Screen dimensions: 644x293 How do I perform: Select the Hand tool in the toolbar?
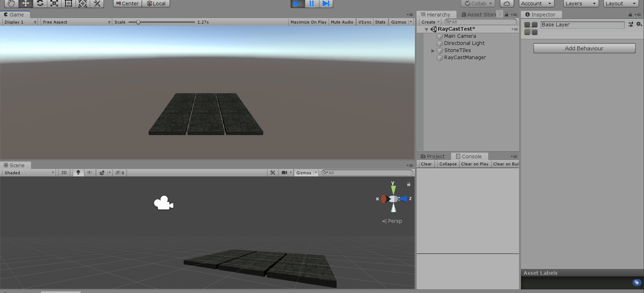coord(11,4)
